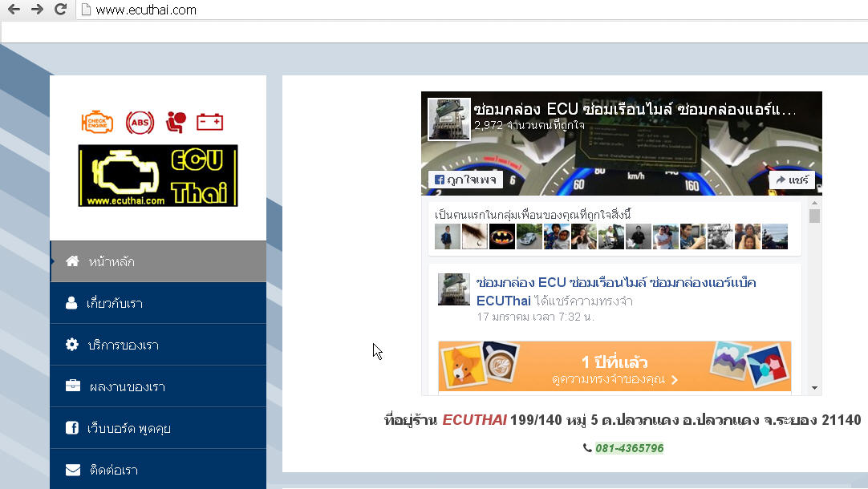Open the Facebook page title in cover banner

(x=635, y=110)
